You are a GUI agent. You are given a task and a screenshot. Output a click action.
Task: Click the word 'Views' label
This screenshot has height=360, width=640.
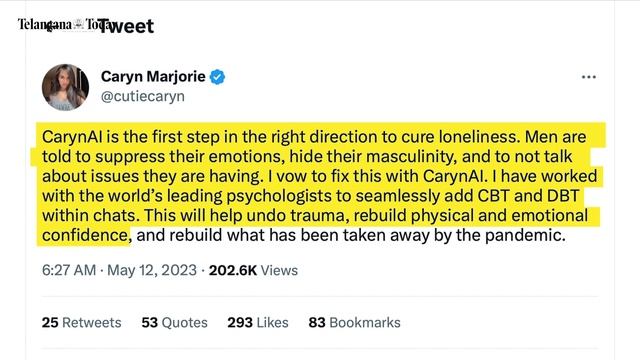tap(279, 270)
